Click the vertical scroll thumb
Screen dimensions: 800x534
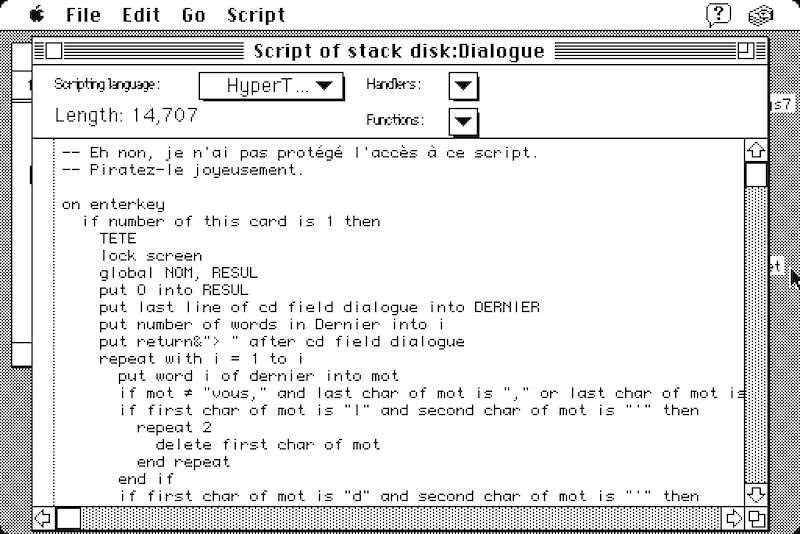756,175
